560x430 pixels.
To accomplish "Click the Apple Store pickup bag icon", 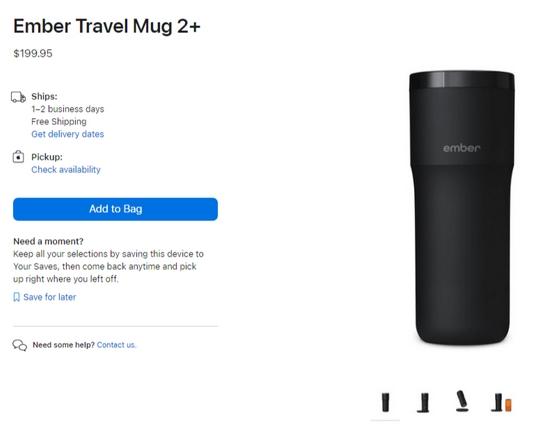I will (x=18, y=156).
